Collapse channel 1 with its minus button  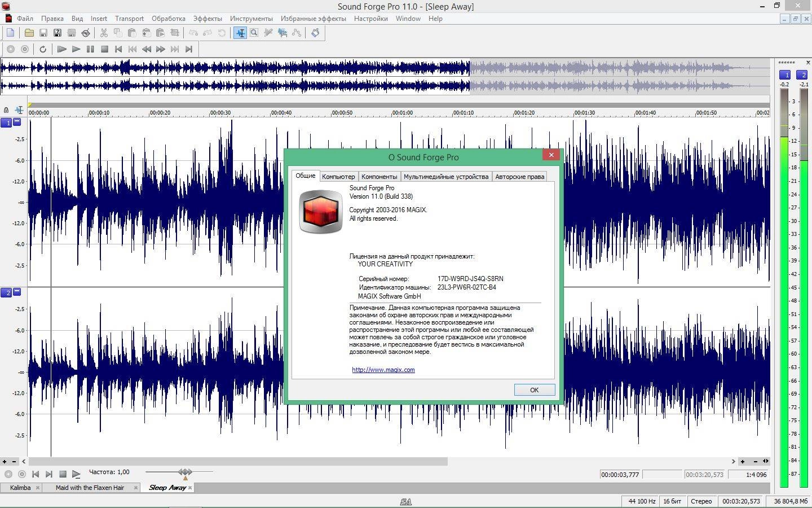(x=17, y=122)
